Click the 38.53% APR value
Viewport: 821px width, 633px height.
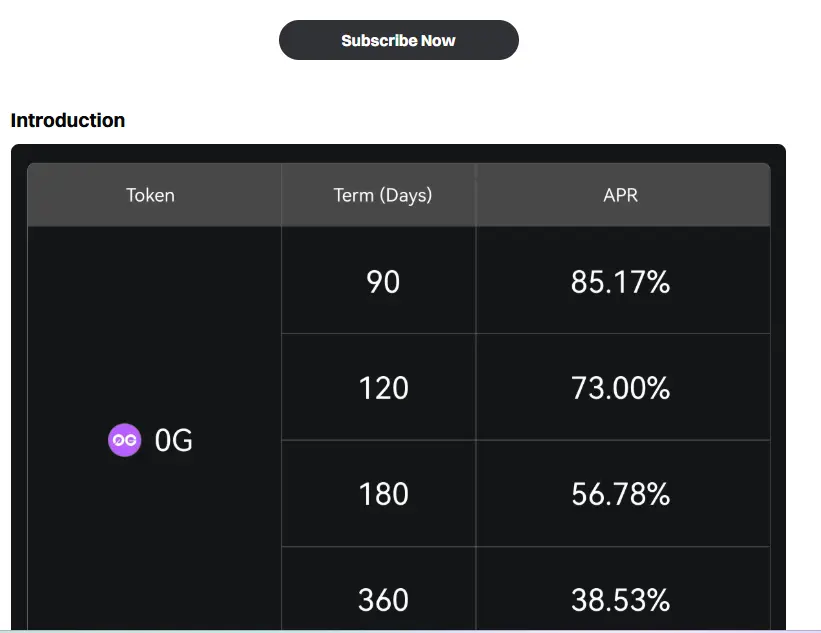pyautogui.click(x=620, y=600)
